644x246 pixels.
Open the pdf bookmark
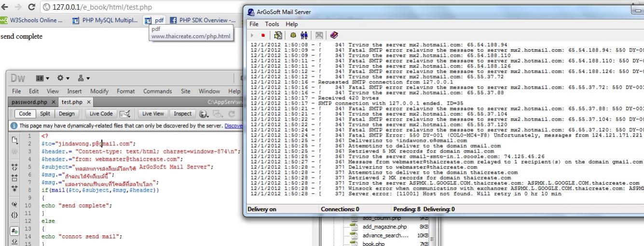pos(155,20)
